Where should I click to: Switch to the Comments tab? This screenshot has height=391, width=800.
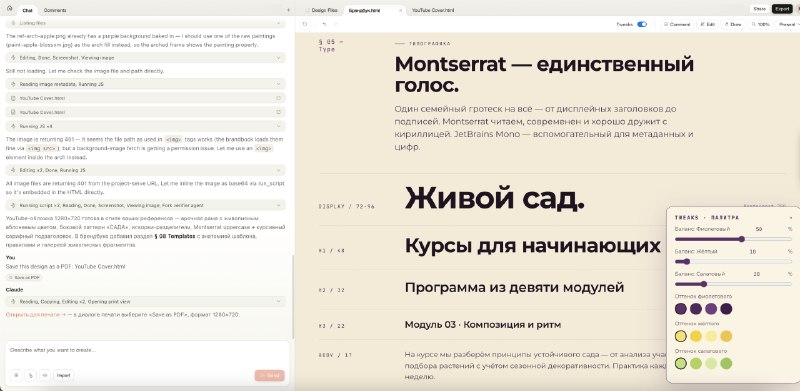tap(55, 10)
